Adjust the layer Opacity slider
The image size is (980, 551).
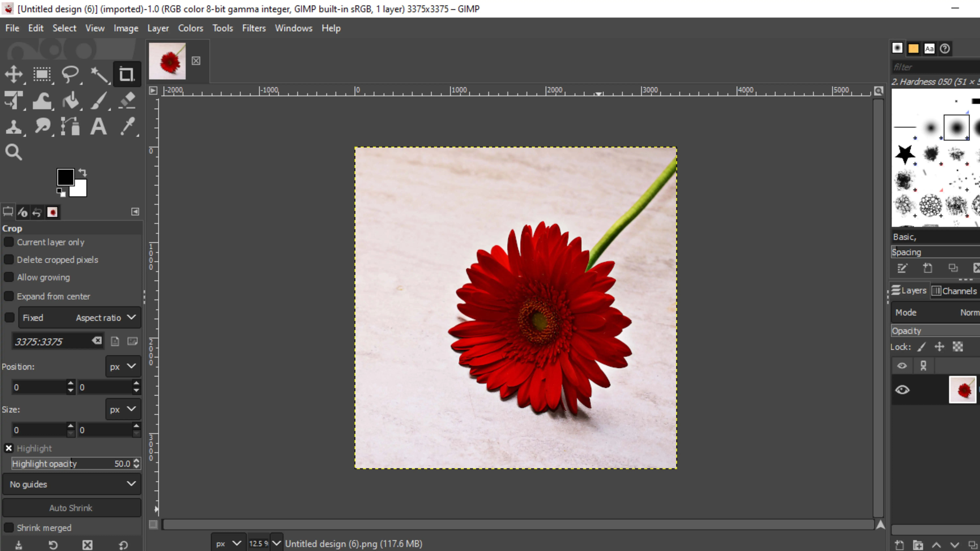coord(936,331)
